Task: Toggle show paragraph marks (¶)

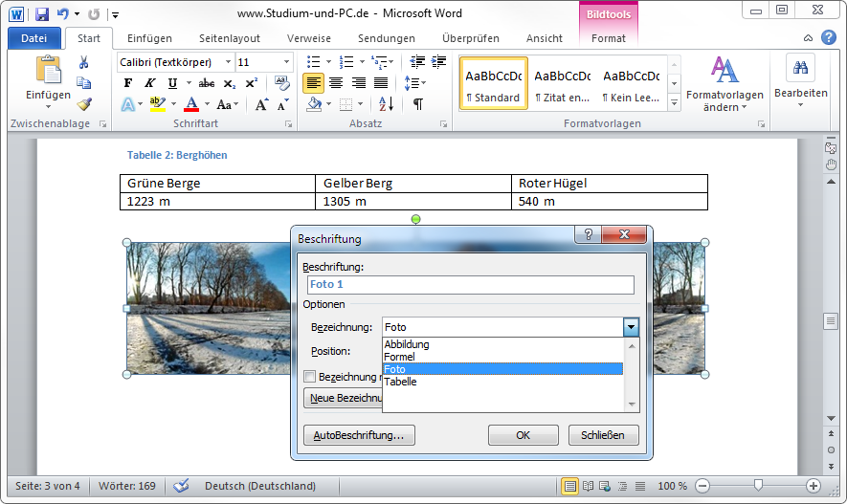Action: tap(418, 104)
